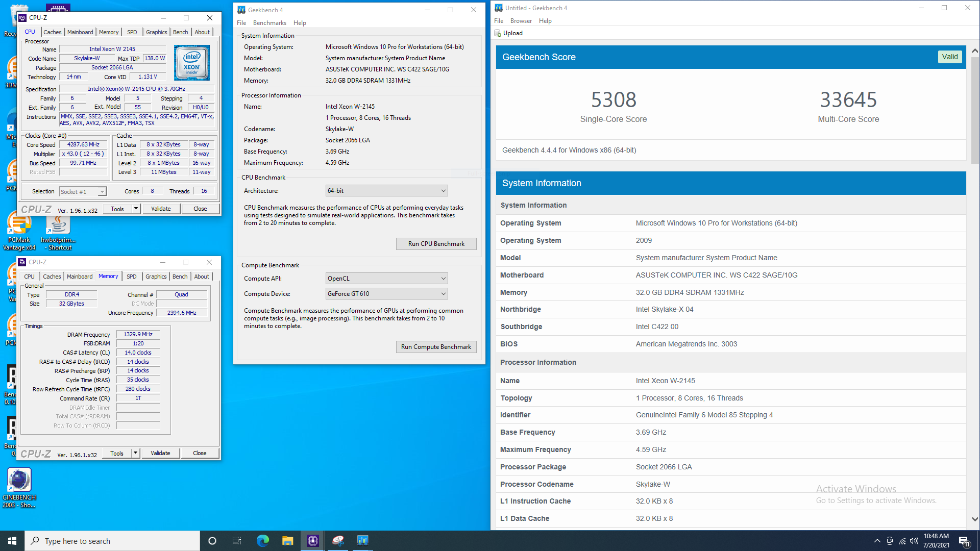Click the multi-core score 33645
980x551 pixels.
tap(848, 100)
